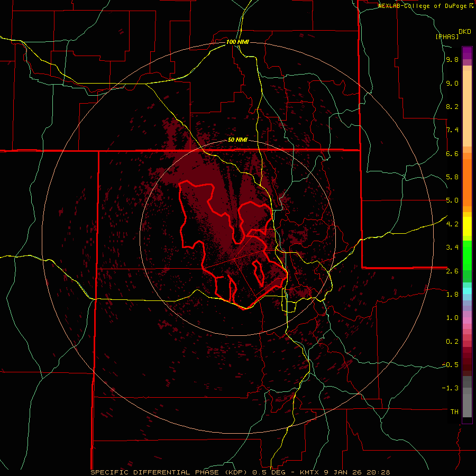Click the 5.0 scale value
The height and width of the screenshot is (476, 476).
pyautogui.click(x=452, y=200)
